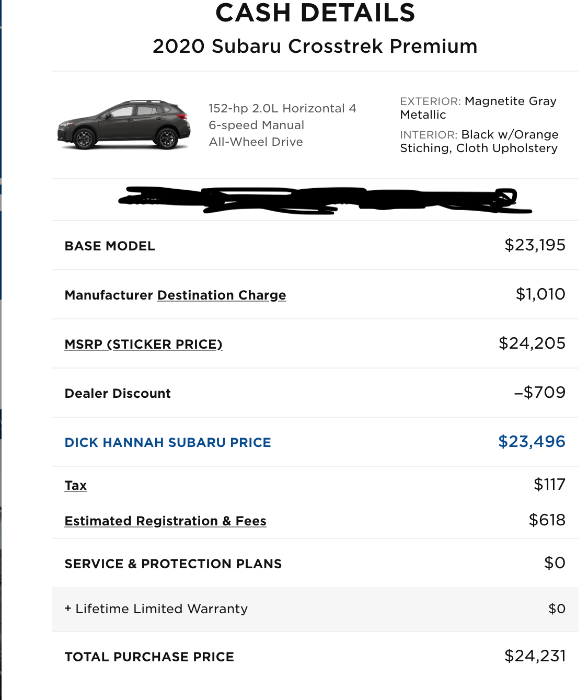Image resolution: width=588 pixels, height=700 pixels.
Task: Click the -$709 discount amount
Action: [539, 393]
